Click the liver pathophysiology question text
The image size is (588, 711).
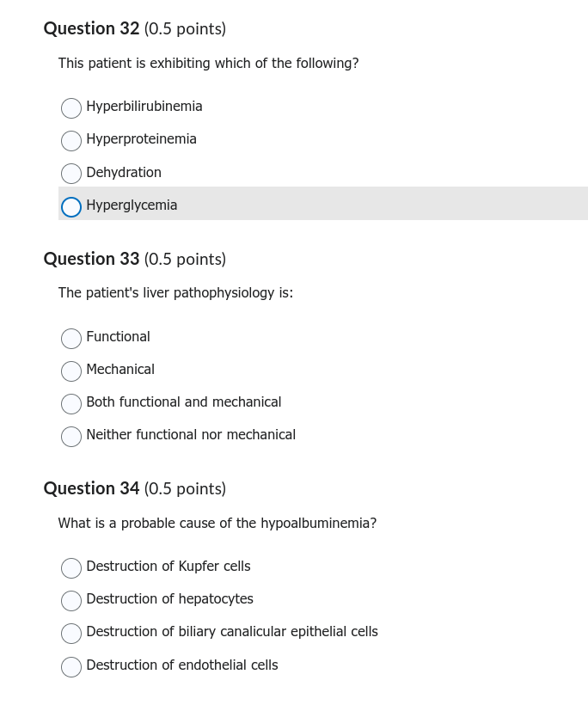[x=175, y=293]
